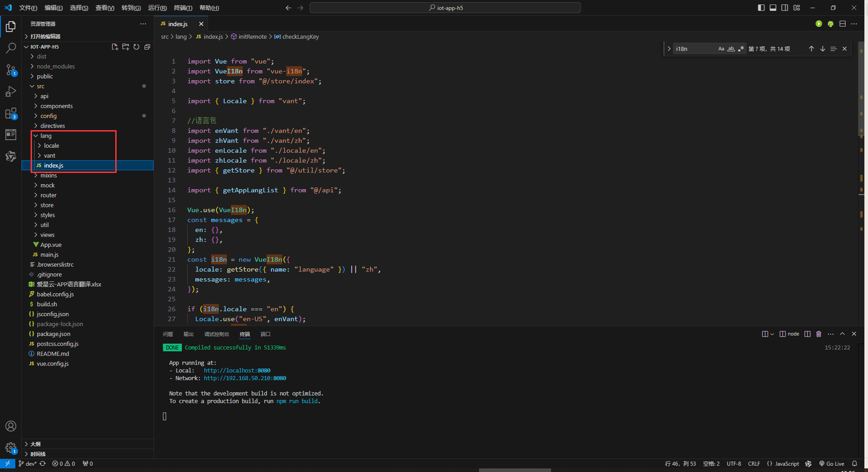Open the Accounts menu icon
This screenshot has width=868, height=472.
[11, 426]
